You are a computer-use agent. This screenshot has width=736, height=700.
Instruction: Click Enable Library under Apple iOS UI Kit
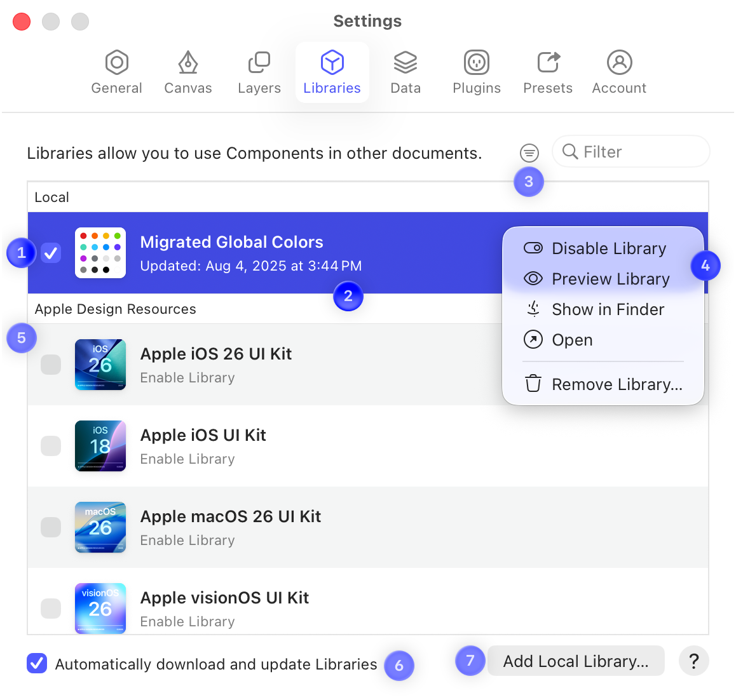coord(187,459)
